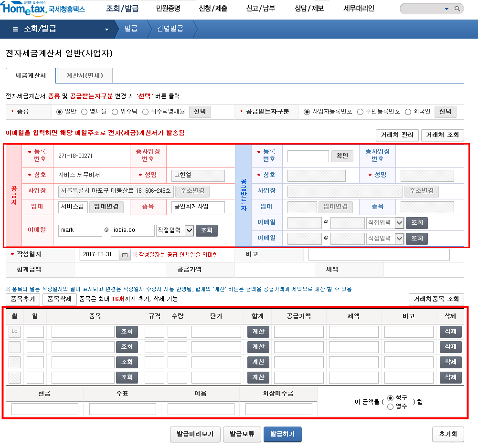Click 계산 in second item row
This screenshot has width=478, height=448.
(x=258, y=347)
